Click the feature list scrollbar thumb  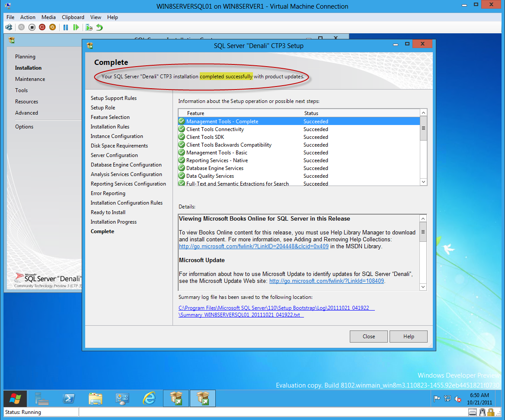424,128
